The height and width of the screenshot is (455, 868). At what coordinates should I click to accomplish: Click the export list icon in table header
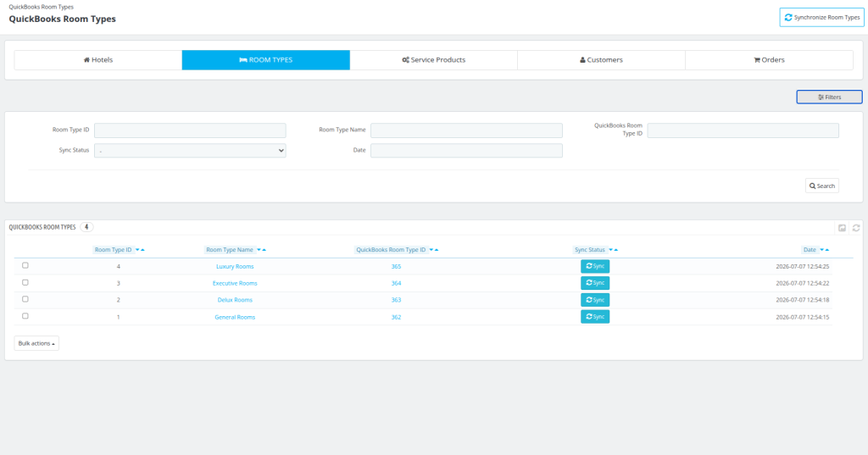[x=842, y=228]
